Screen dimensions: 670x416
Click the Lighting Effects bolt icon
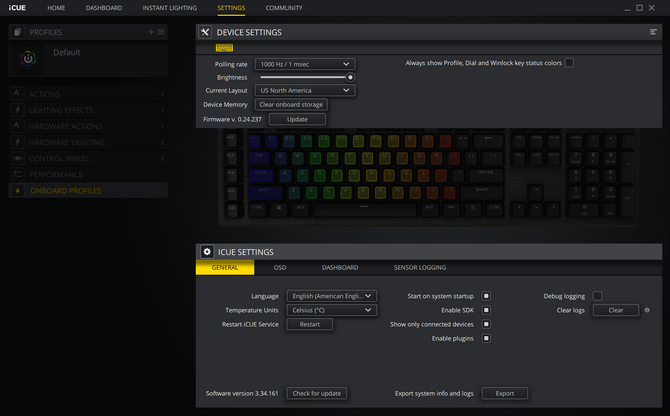[x=17, y=110]
